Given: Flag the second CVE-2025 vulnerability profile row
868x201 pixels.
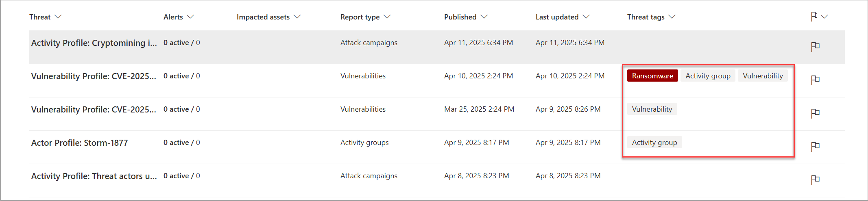Looking at the screenshot, I should [x=815, y=113].
